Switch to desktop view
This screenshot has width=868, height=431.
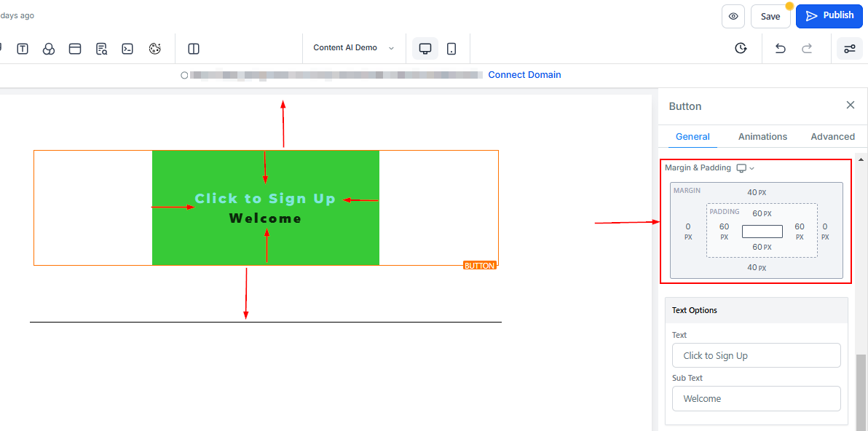click(425, 49)
